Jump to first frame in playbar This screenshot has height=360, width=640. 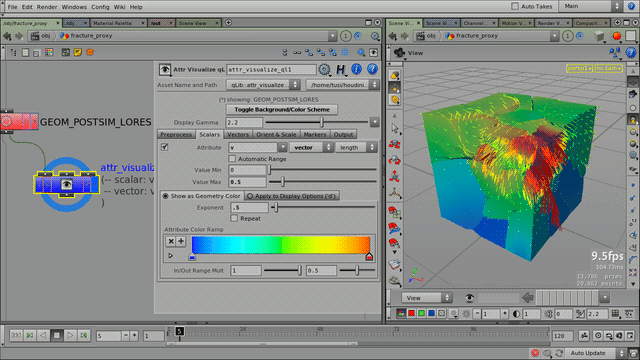[x=16, y=336]
